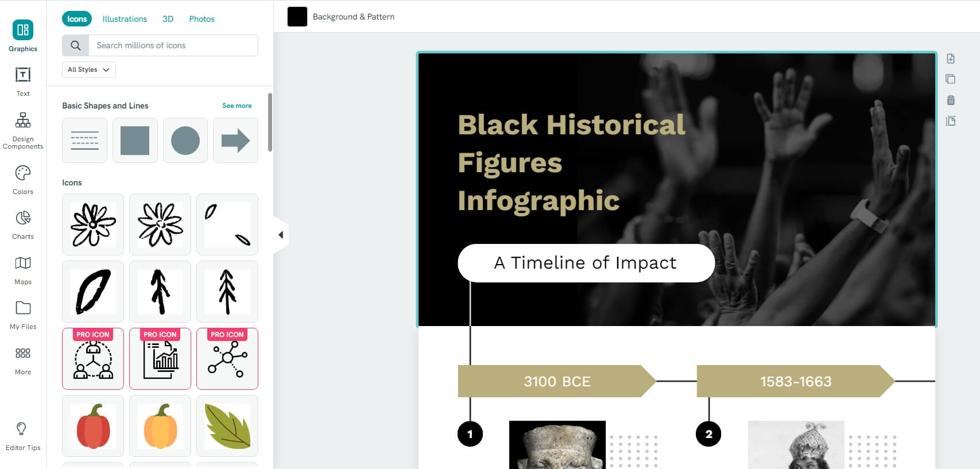Collapse the left graphics panel
980x469 pixels.
(281, 235)
